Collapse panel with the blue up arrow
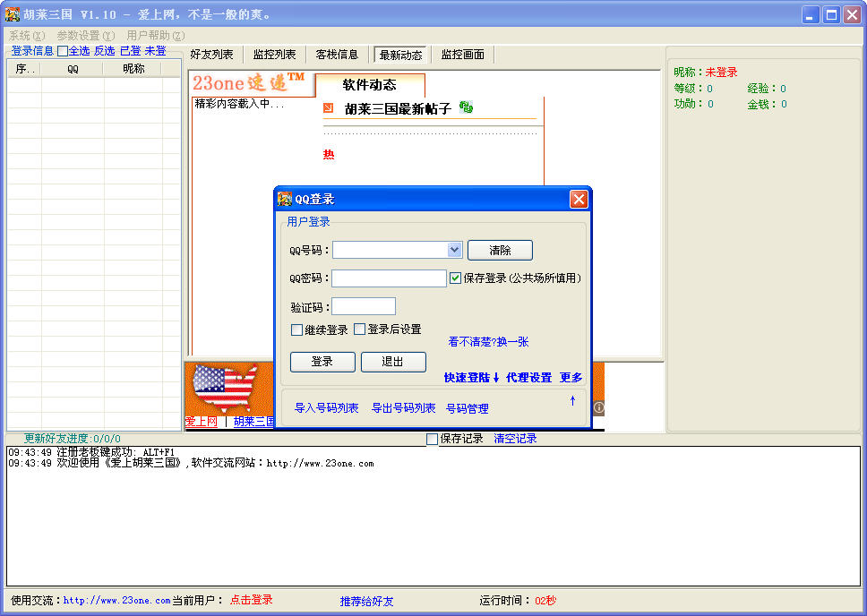 (572, 400)
